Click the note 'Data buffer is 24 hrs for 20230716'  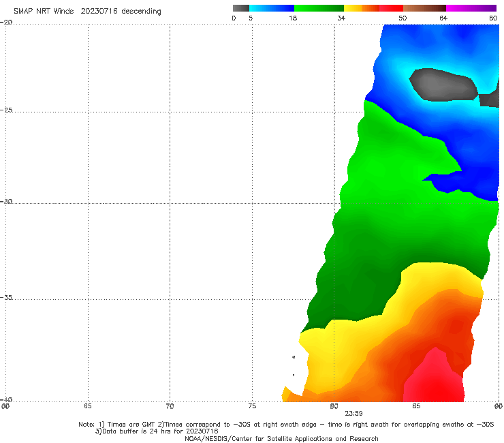click(157, 431)
